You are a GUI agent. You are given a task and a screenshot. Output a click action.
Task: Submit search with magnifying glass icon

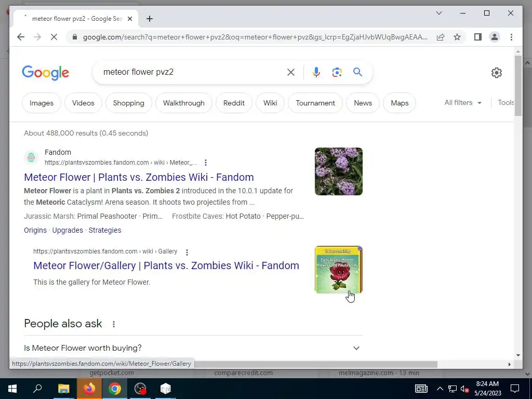[357, 72]
